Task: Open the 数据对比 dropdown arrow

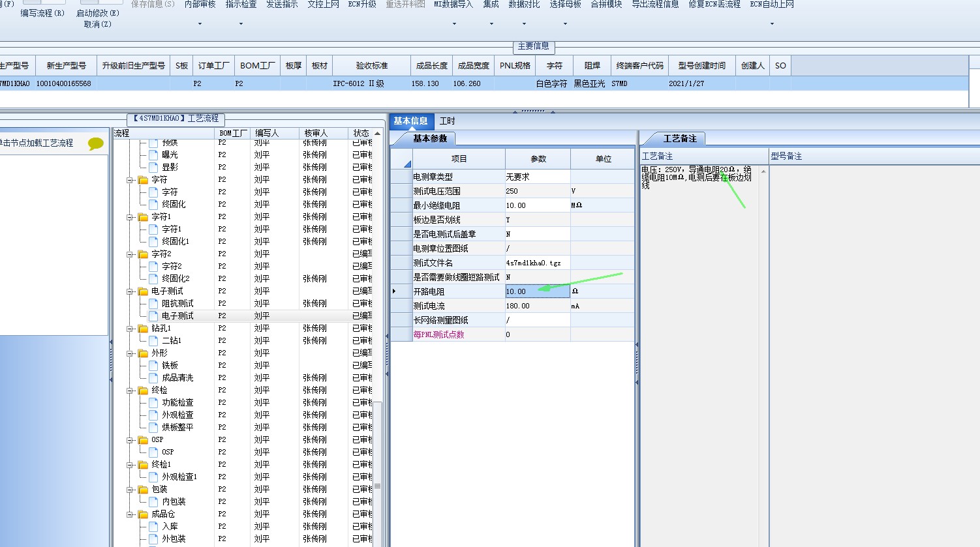Action: tap(524, 24)
